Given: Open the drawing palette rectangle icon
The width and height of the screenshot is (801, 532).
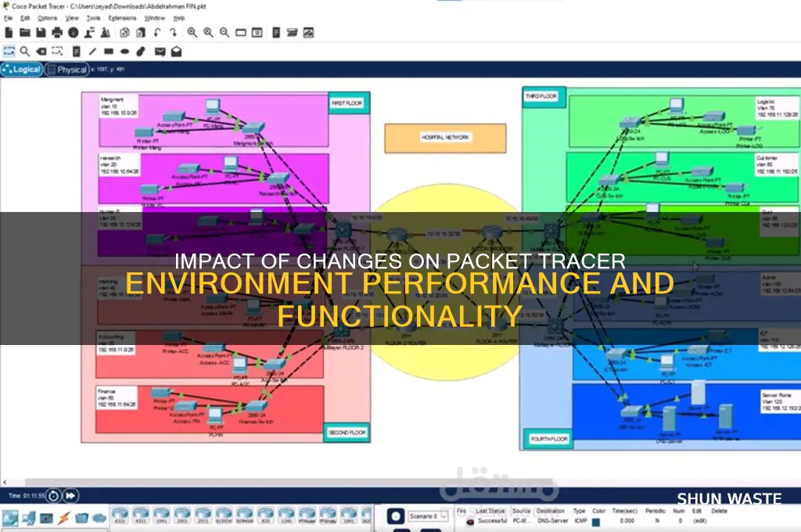Looking at the screenshot, I should 241,33.
